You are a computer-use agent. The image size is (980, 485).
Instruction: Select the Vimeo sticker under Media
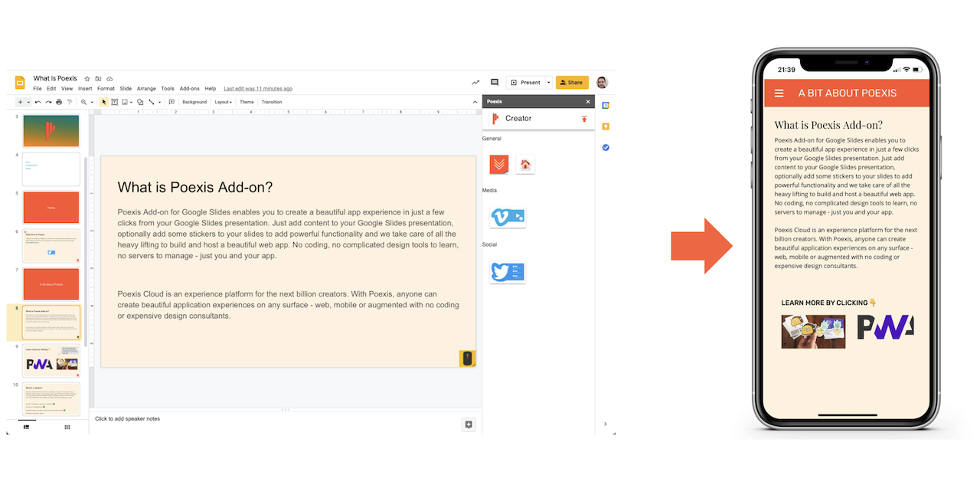pos(508,218)
